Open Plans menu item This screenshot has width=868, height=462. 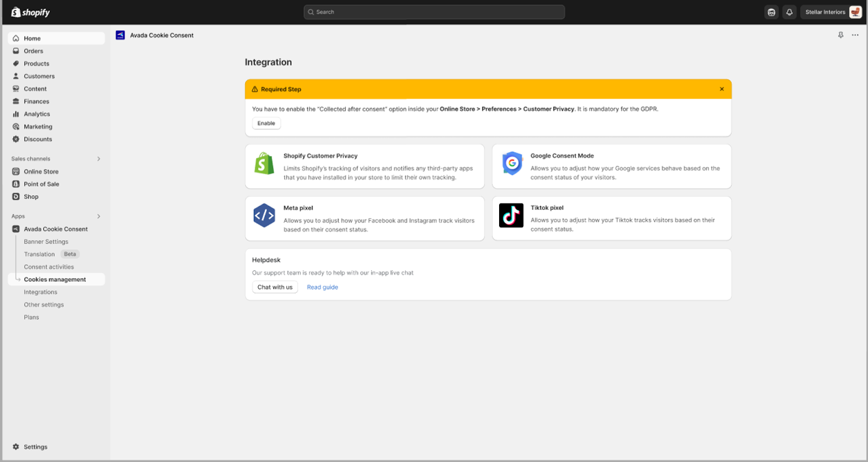point(31,317)
